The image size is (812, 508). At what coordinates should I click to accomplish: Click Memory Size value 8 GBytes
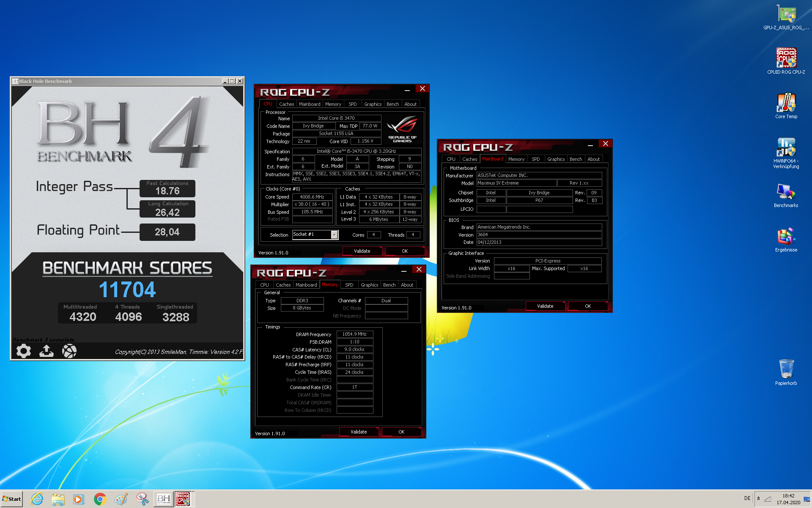tap(302, 308)
